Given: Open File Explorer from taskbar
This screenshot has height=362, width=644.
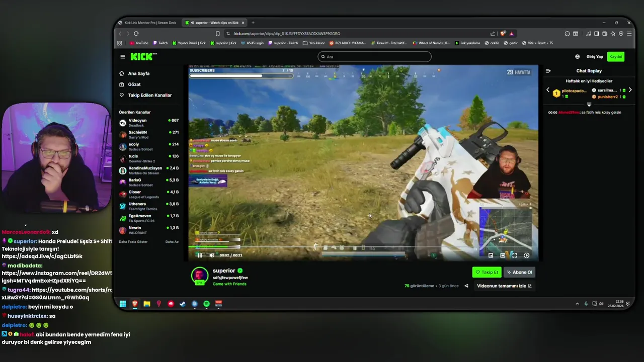Looking at the screenshot, I should pyautogui.click(x=147, y=304).
